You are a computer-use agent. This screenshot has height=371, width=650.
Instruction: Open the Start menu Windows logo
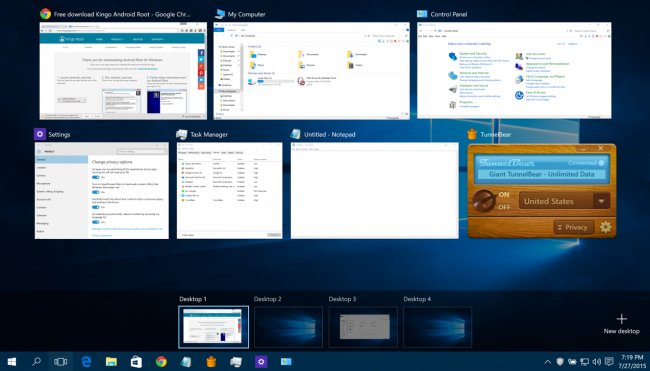[x=12, y=361]
